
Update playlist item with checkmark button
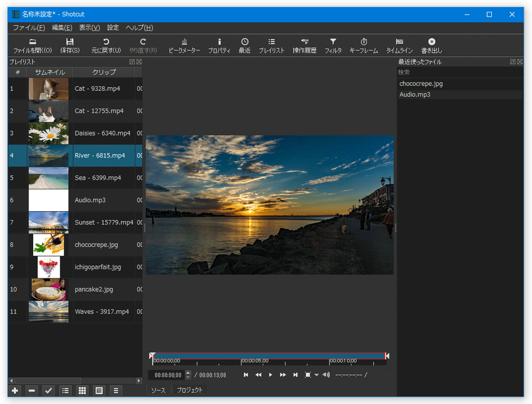coord(48,391)
